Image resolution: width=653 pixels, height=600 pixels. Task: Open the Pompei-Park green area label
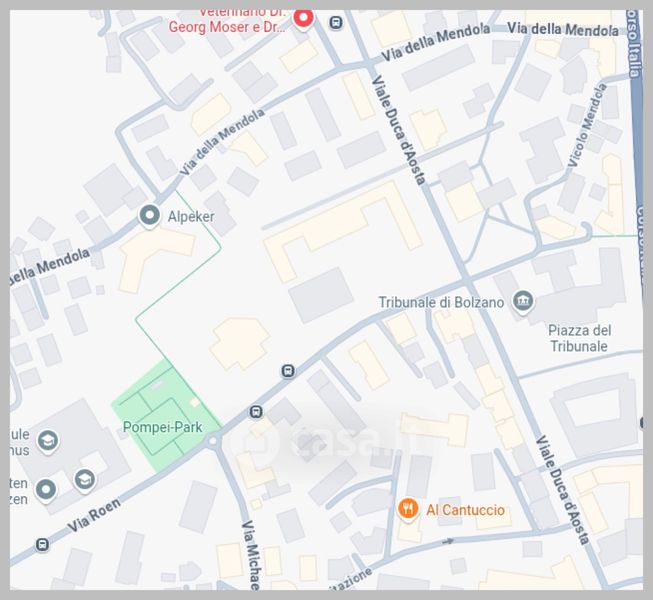162,427
